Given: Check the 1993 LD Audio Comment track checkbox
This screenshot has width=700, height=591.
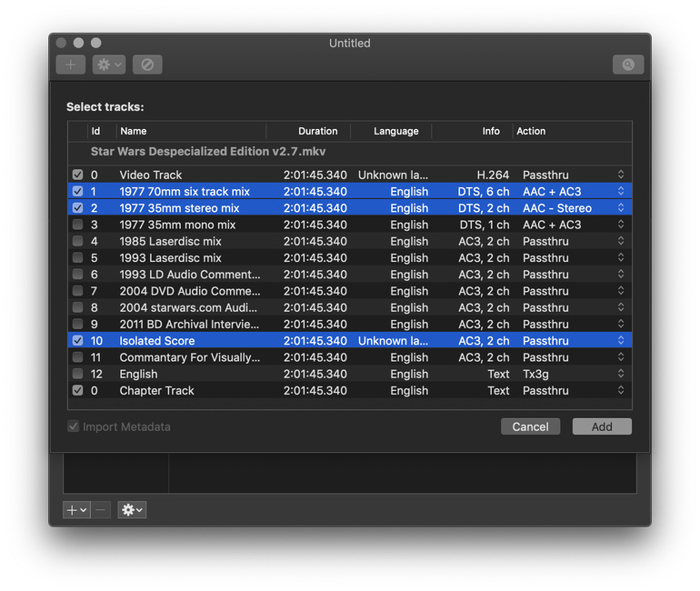Looking at the screenshot, I should [x=77, y=274].
